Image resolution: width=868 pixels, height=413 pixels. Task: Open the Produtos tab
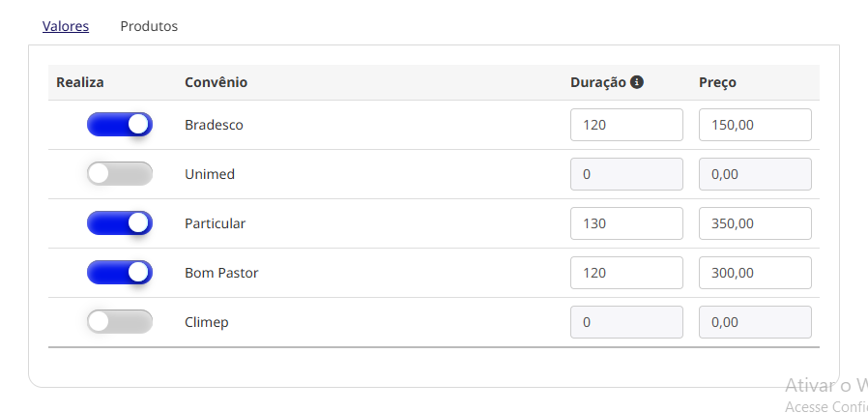149,26
